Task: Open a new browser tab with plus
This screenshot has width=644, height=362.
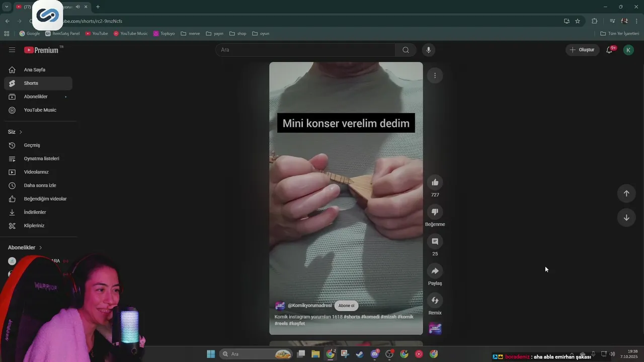Action: tap(98, 7)
